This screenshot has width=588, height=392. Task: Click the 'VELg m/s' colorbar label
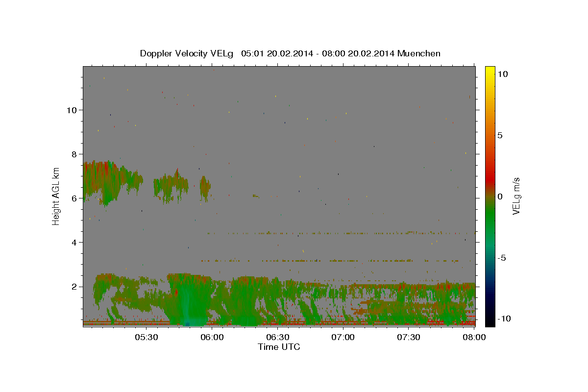pyautogui.click(x=516, y=196)
